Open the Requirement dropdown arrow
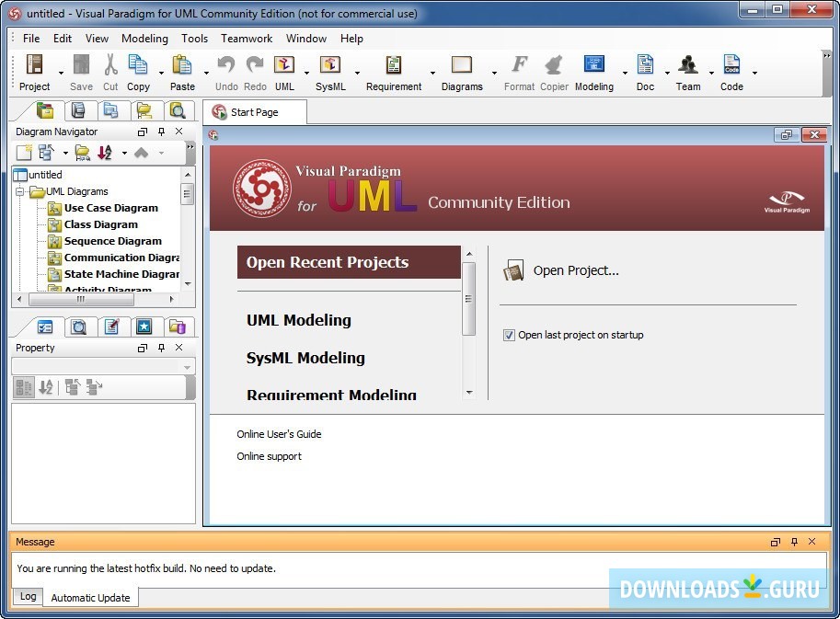 click(432, 73)
